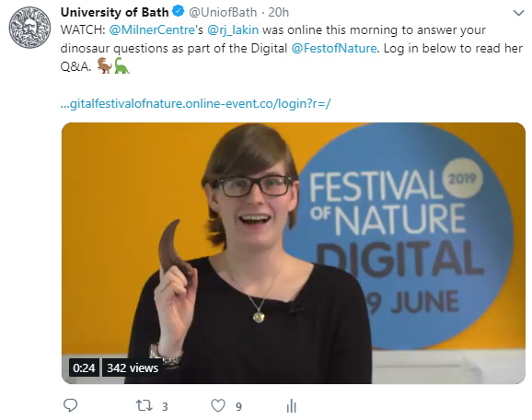The width and height of the screenshot is (532, 420).
Task: Click the retweet count number 3
Action: (165, 406)
